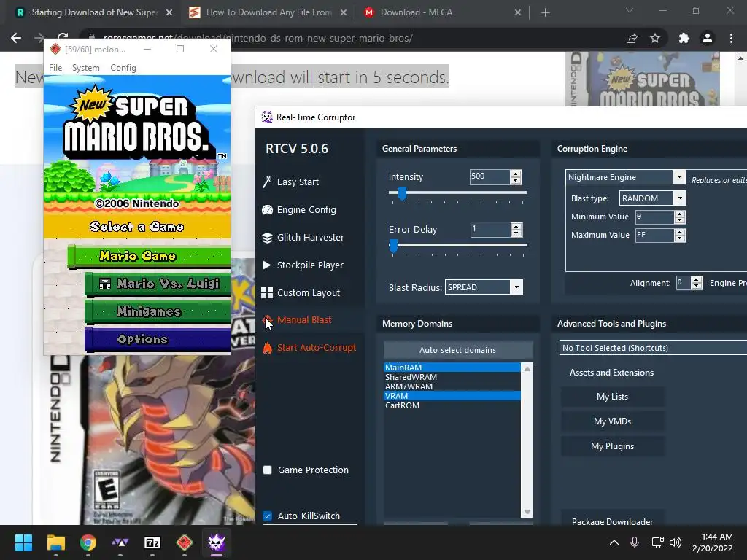747x560 pixels.
Task: Click Auto-select domains button
Action: coord(458,350)
